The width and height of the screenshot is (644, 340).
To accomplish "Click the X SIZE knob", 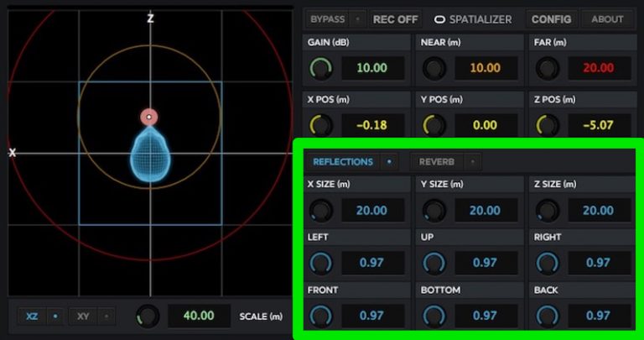I will (x=320, y=211).
